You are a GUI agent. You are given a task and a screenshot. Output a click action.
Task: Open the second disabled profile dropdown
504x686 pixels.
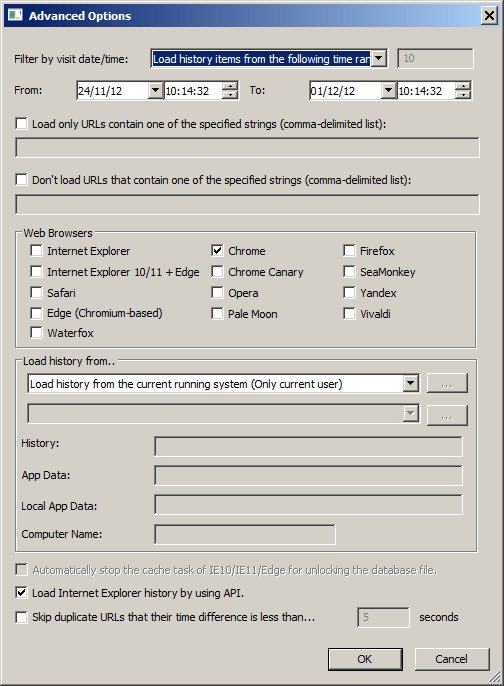pos(410,413)
